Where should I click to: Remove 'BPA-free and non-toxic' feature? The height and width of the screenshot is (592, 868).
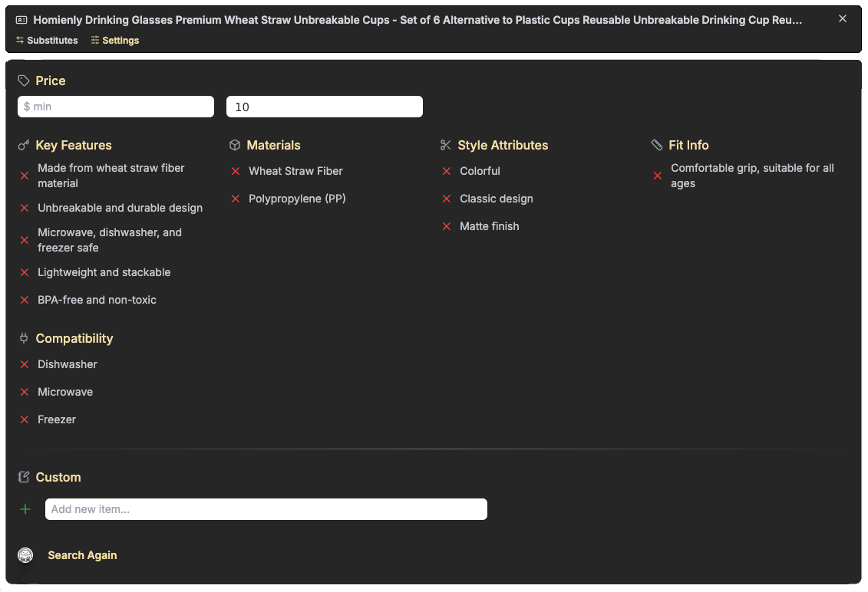[x=25, y=300]
